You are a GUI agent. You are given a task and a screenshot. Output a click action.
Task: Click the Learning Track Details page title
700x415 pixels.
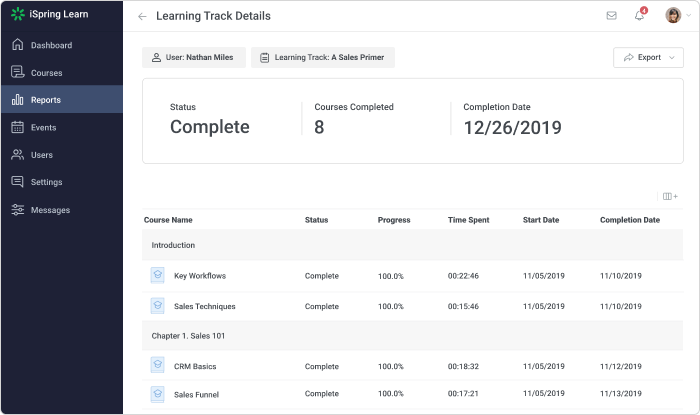(213, 16)
